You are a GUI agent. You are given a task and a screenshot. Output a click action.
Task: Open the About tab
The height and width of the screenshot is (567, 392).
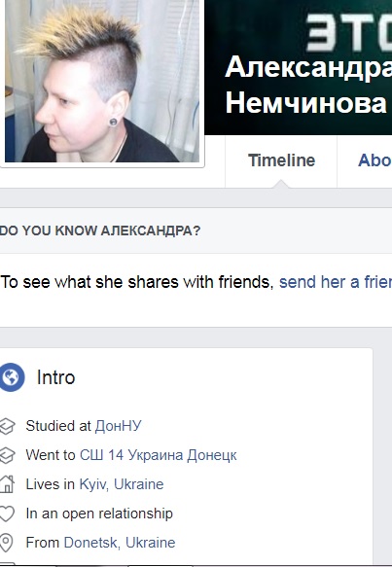(374, 160)
